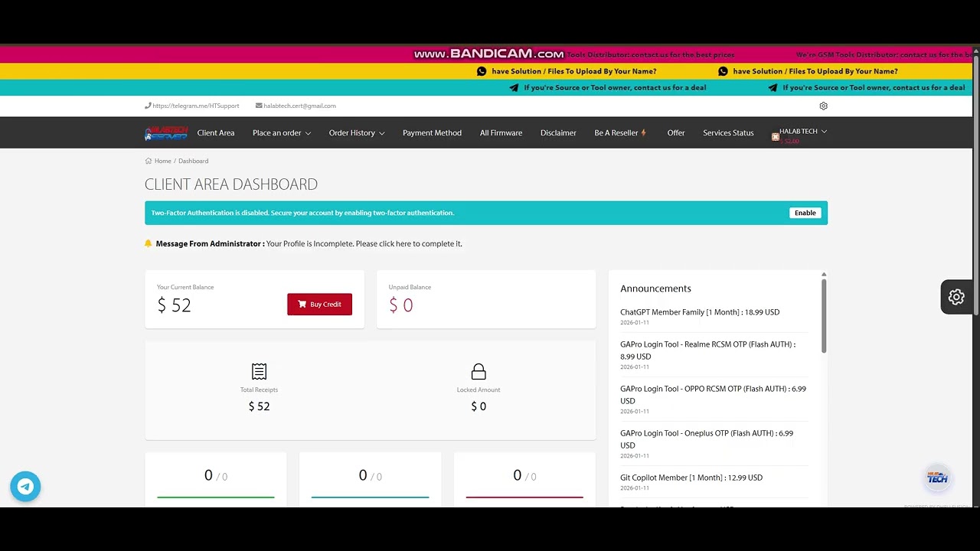Open the floating Telegram chat bubble
The width and height of the screenshot is (980, 551).
point(25,486)
